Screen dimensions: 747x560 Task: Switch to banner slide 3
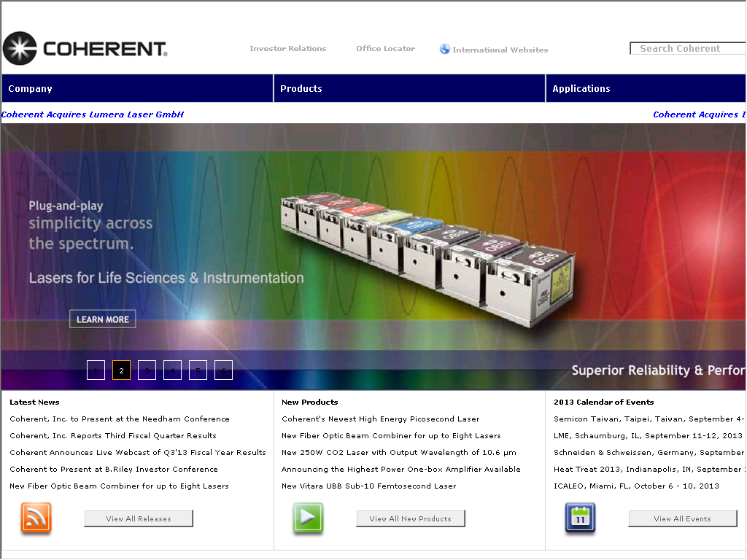[x=147, y=370]
